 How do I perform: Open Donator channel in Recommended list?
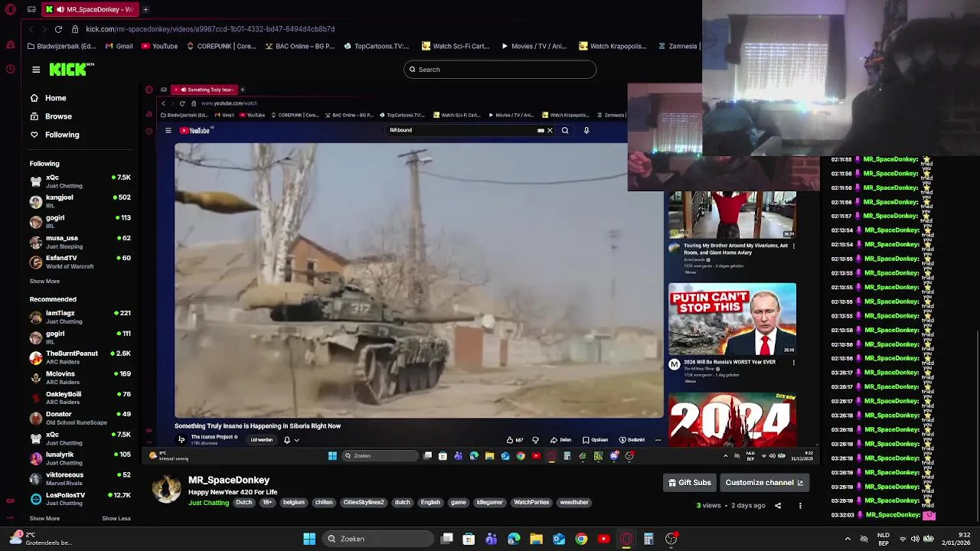tap(80, 418)
